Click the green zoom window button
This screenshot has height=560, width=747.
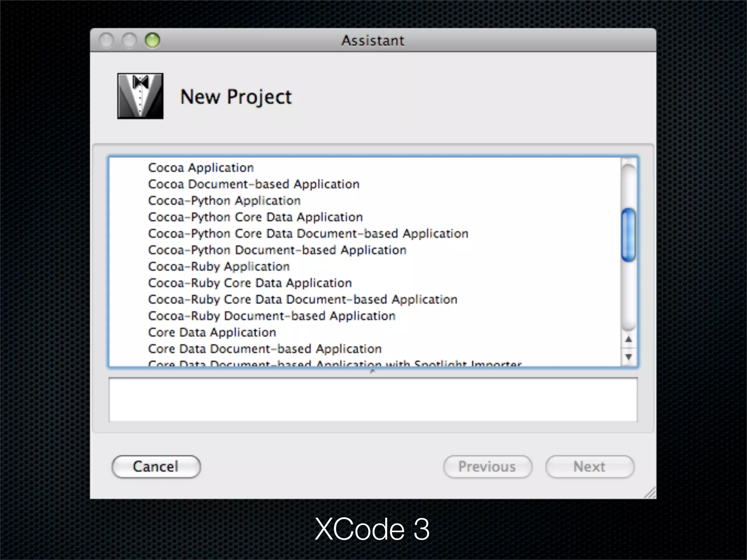pos(152,40)
